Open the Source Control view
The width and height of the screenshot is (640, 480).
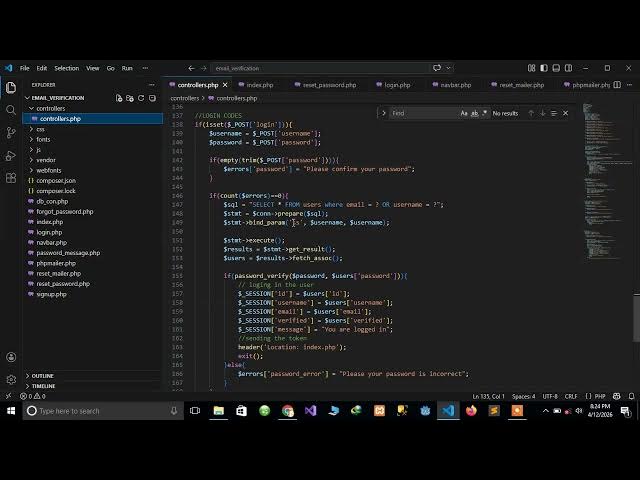(x=11, y=132)
